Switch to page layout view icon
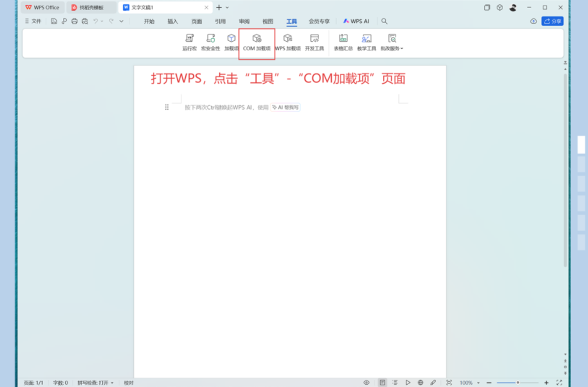Viewport: 588px width, 387px height. [x=382, y=382]
